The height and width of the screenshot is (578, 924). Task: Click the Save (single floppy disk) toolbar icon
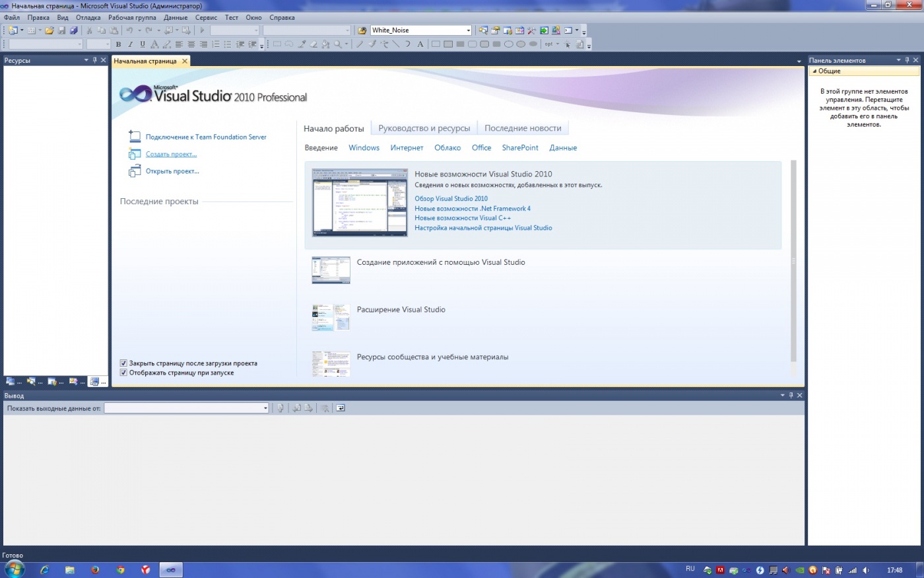61,30
